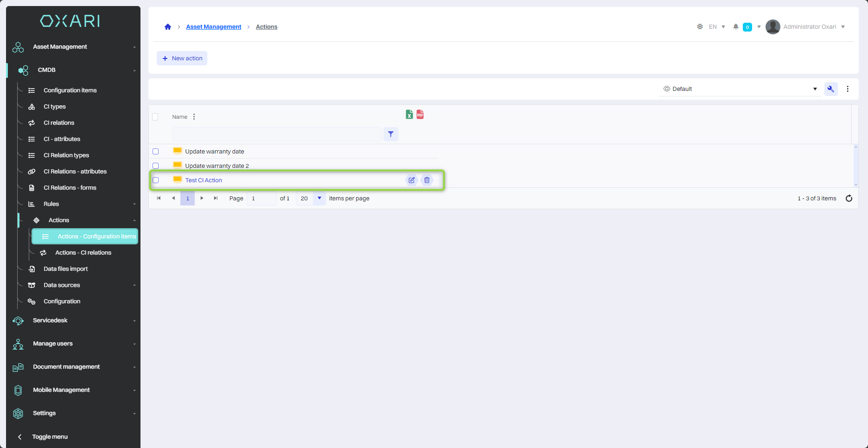Follow the Asset Management breadcrumb link
The image size is (868, 448).
[213, 27]
